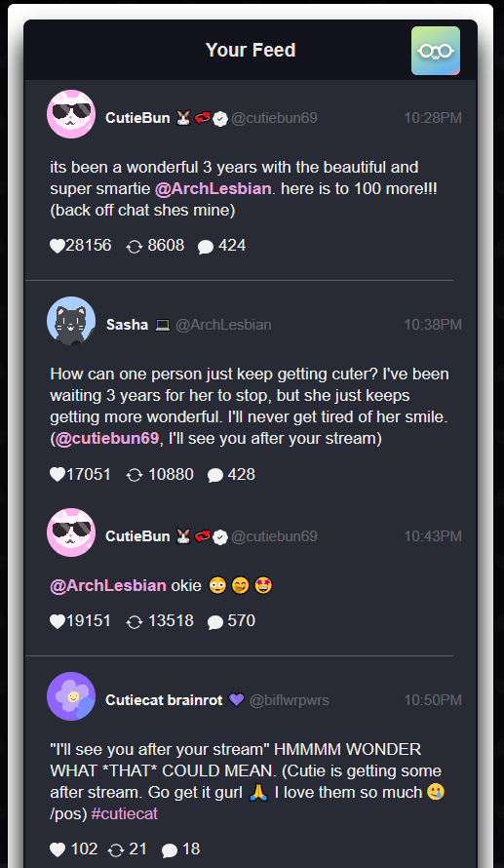Viewport: 504px width, 868px height.
Task: Open @ArchLesbian mention in first post
Action: tap(213, 189)
